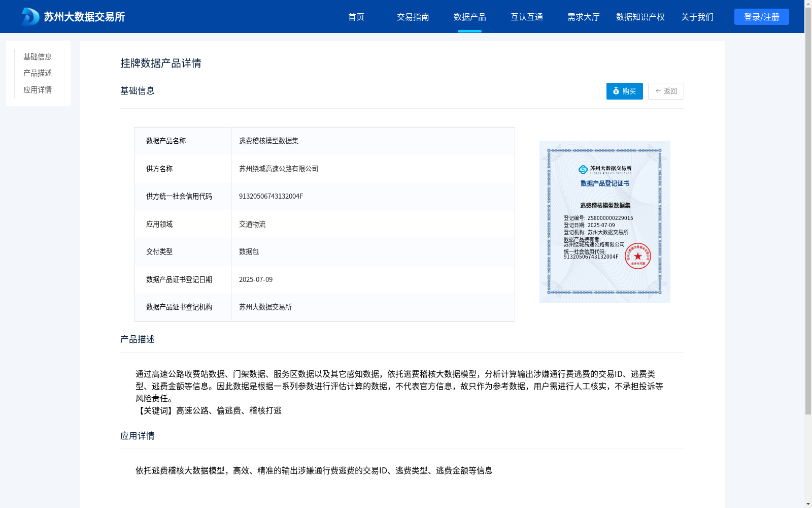Viewport: 812px width, 508px height.
Task: Click the 交付类型 label cell
Action: coord(183,251)
